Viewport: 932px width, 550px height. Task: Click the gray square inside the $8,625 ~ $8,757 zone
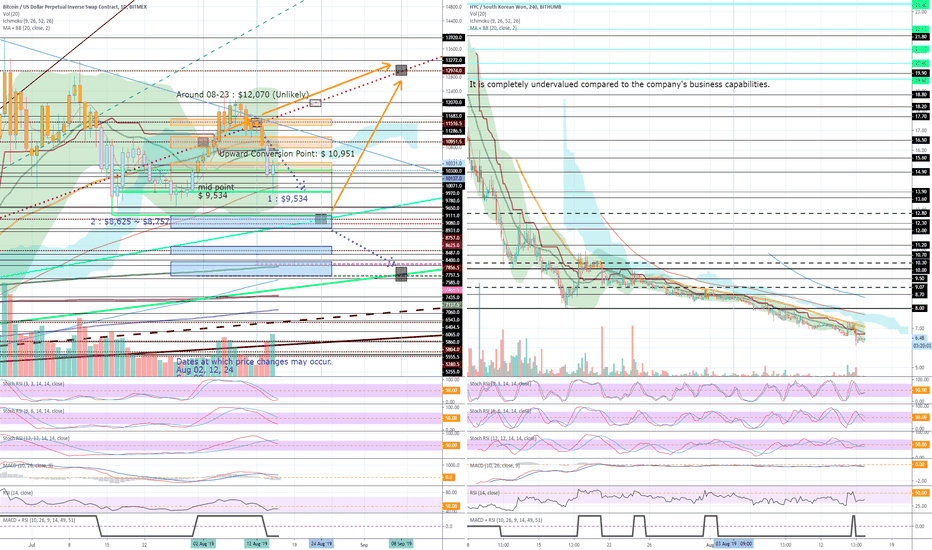[322, 219]
